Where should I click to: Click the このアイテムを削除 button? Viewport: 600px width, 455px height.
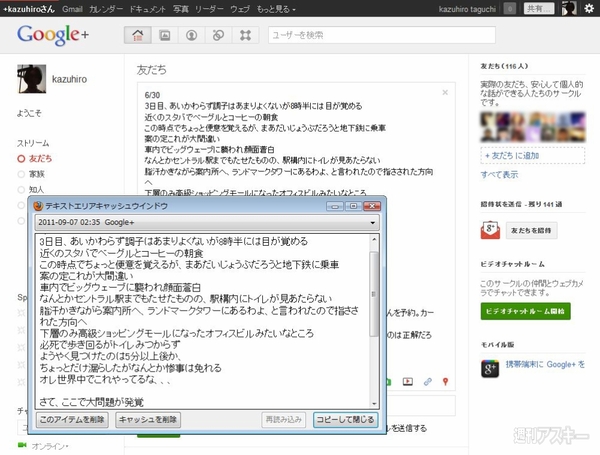72,420
